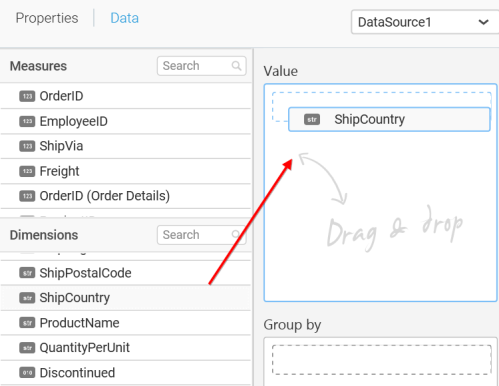Click the numeric icon beside Freight

pyautogui.click(x=27, y=171)
